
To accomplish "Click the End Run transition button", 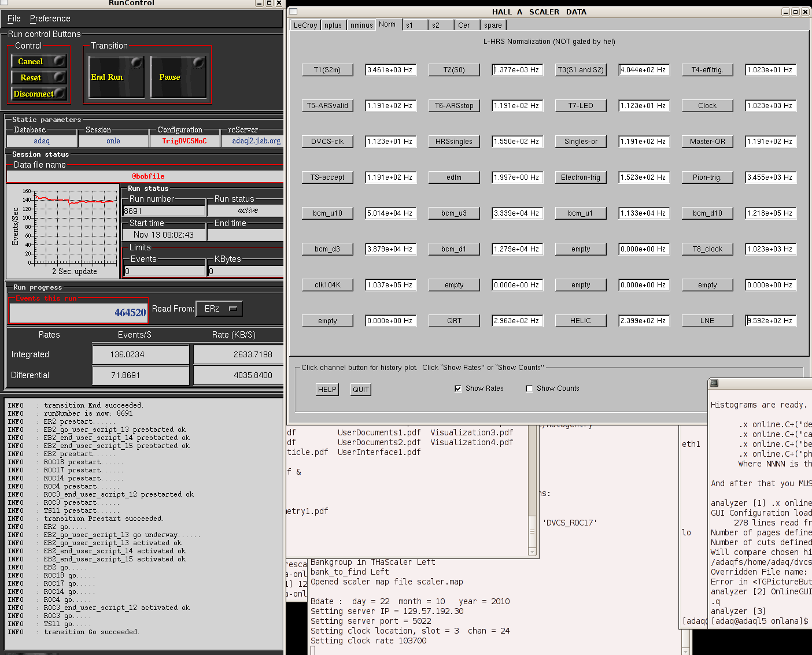I will pos(116,77).
